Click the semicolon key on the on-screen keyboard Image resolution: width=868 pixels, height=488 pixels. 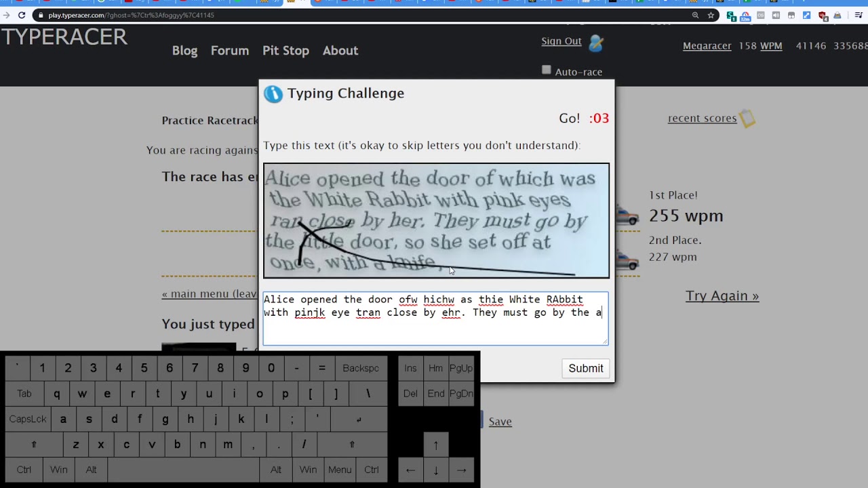[292, 419]
